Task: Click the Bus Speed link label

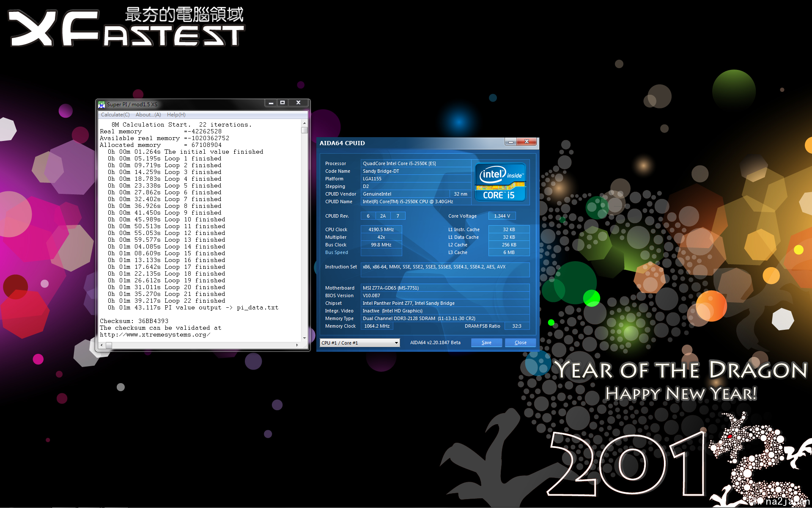Action: pyautogui.click(x=337, y=252)
